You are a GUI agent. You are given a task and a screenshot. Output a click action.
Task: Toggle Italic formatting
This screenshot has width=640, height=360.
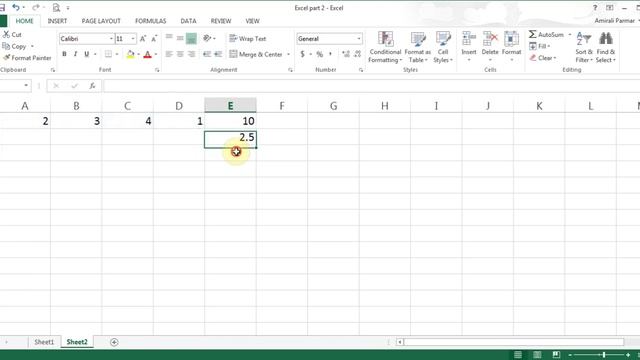[75, 54]
